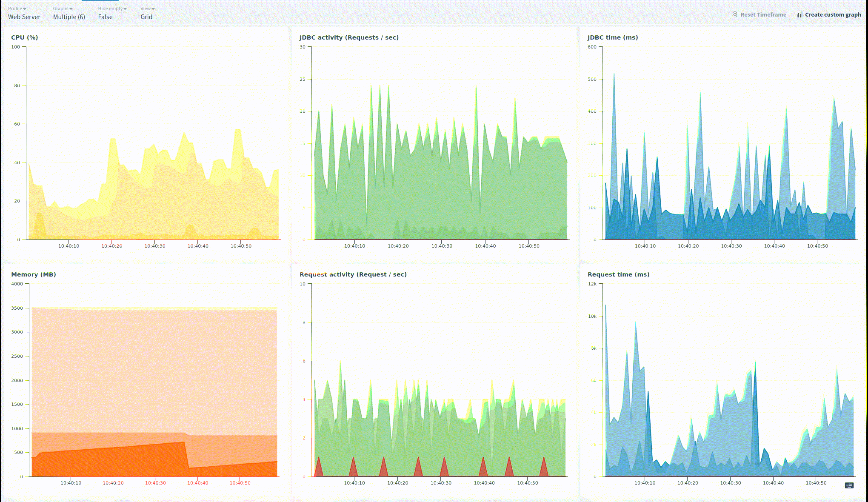The image size is (868, 502).
Task: Click the 3500 label on Memory y-axis
Action: coord(17,308)
